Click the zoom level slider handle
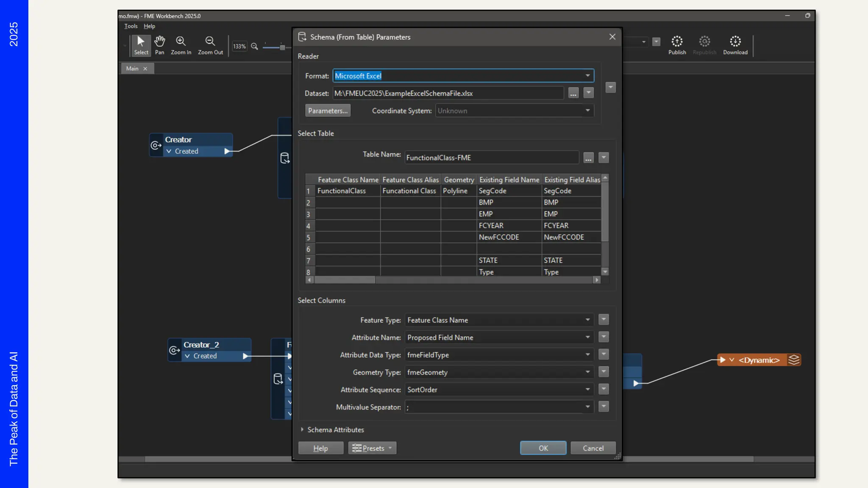This screenshot has height=488, width=868. (x=282, y=47)
